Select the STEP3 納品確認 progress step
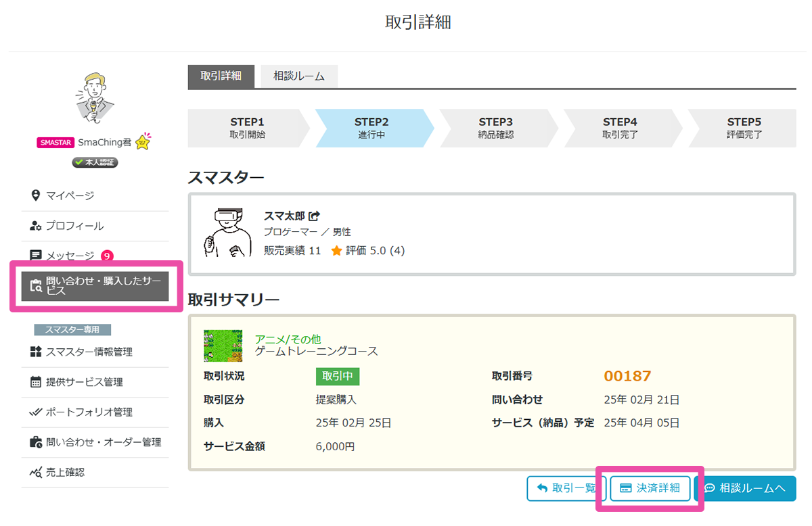Viewport: 812px width, 526px height. 497,128
